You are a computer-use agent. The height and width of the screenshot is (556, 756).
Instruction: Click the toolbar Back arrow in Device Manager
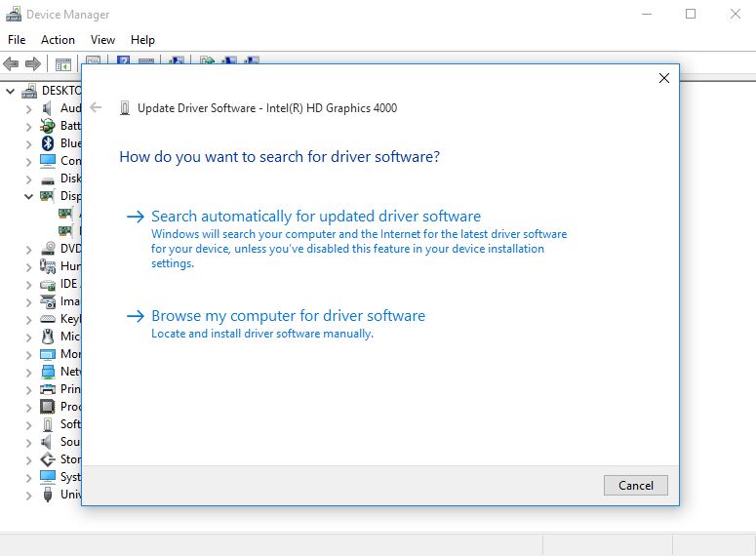[12, 64]
